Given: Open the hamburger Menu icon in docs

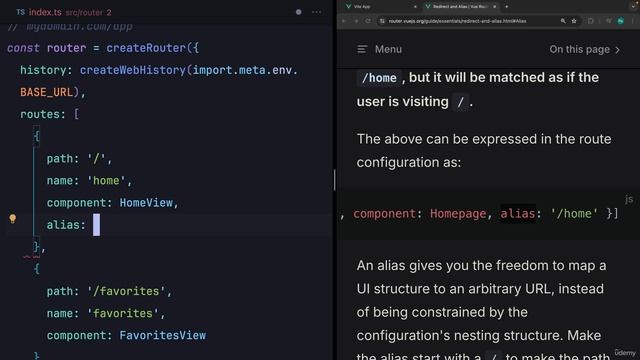Looking at the screenshot, I should [362, 49].
